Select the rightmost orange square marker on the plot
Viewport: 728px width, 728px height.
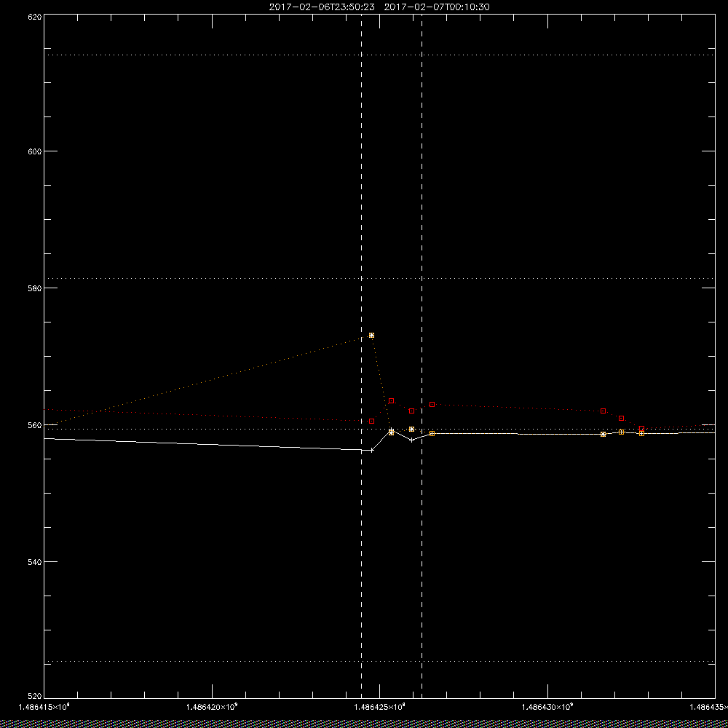click(x=641, y=433)
